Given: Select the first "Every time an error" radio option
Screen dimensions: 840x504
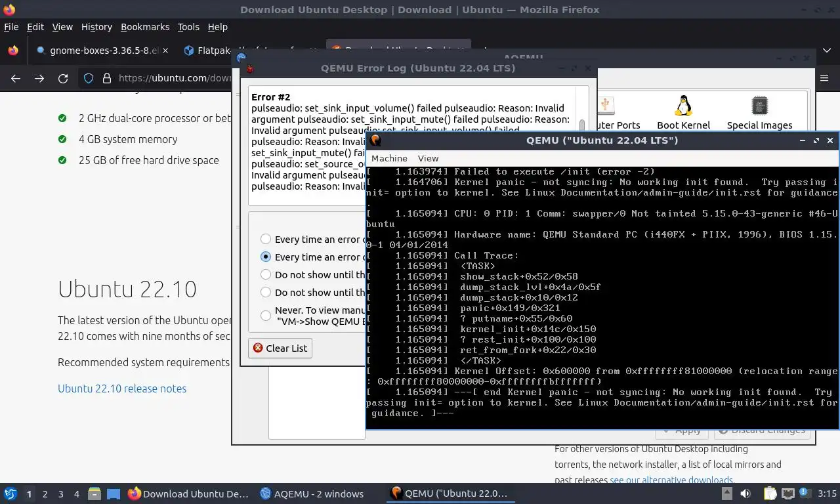Looking at the screenshot, I should [x=266, y=240].
